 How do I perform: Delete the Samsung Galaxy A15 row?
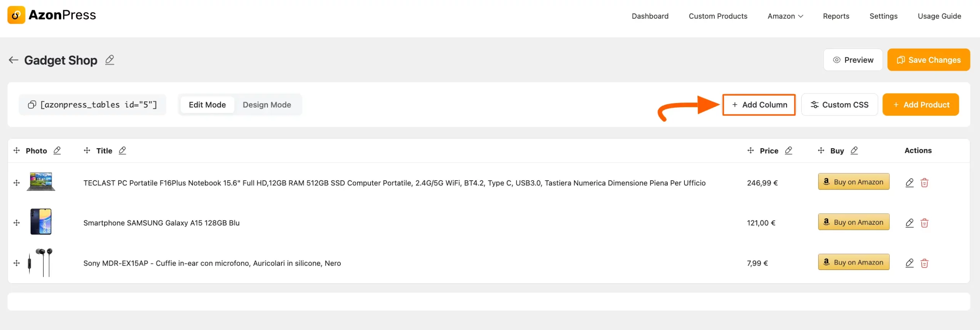[924, 223]
